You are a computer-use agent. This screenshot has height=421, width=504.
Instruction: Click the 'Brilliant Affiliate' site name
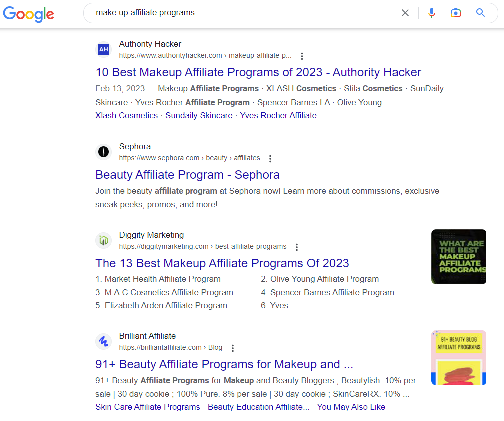[x=147, y=336]
